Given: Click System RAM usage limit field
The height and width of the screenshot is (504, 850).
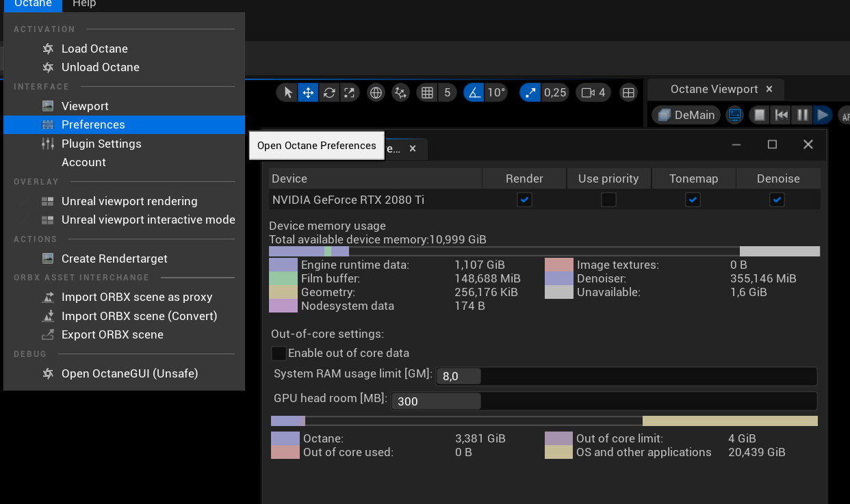Looking at the screenshot, I should 626,376.
